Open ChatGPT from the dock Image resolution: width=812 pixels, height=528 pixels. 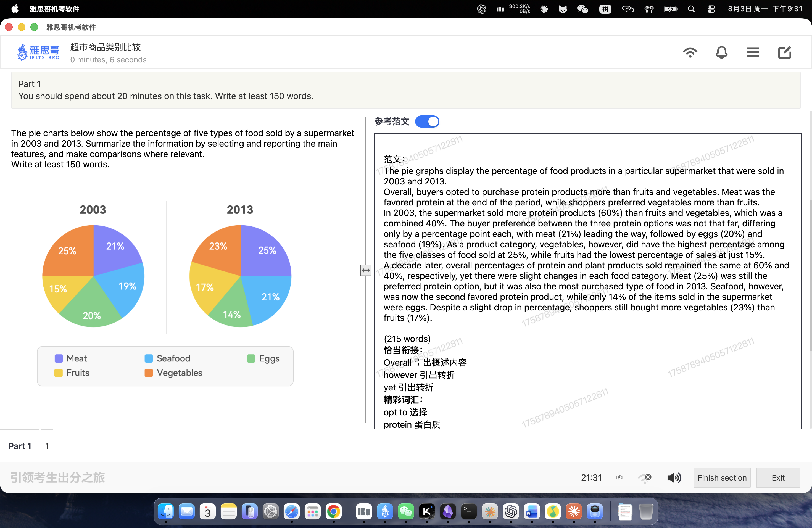511,511
